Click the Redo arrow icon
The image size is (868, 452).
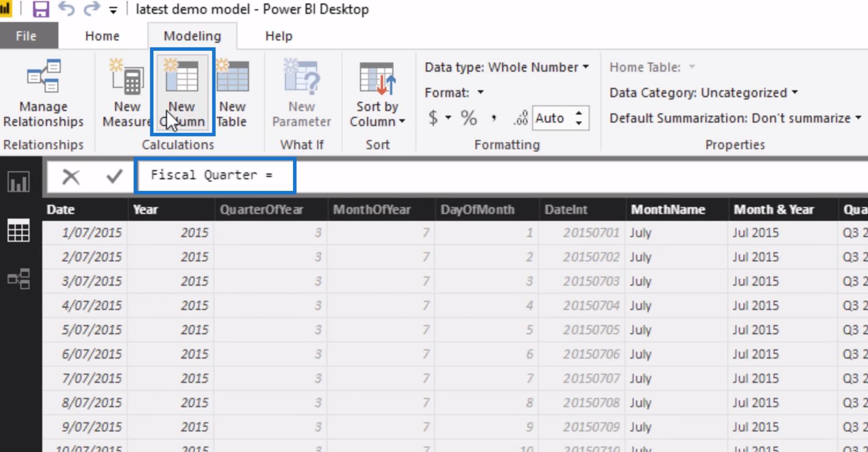[x=92, y=9]
